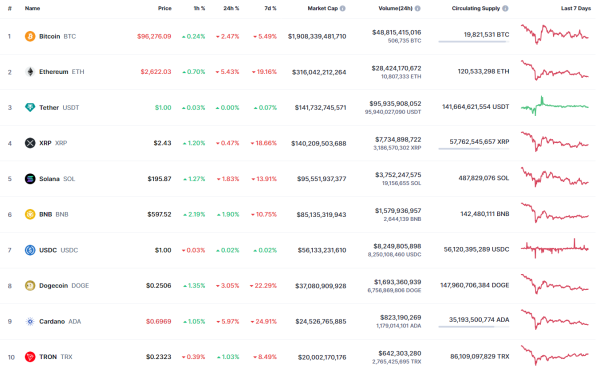
Task: Click the USDC logo icon
Action: click(30, 250)
